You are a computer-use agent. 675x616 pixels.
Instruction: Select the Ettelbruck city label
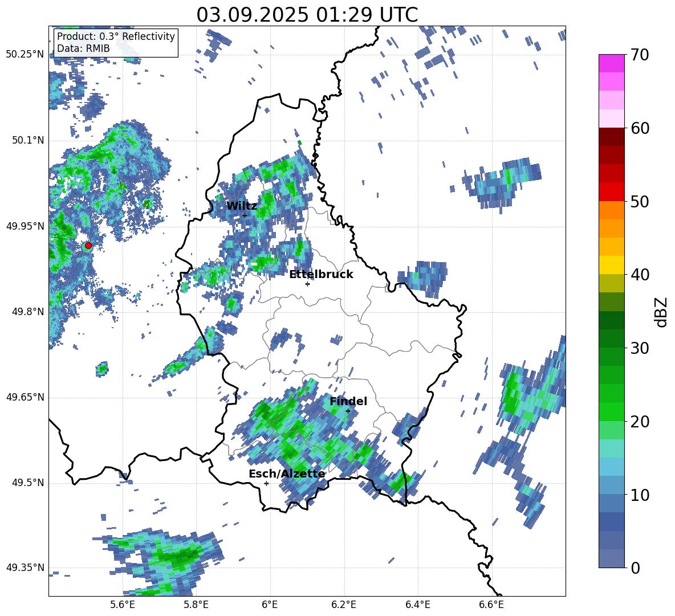click(x=321, y=275)
